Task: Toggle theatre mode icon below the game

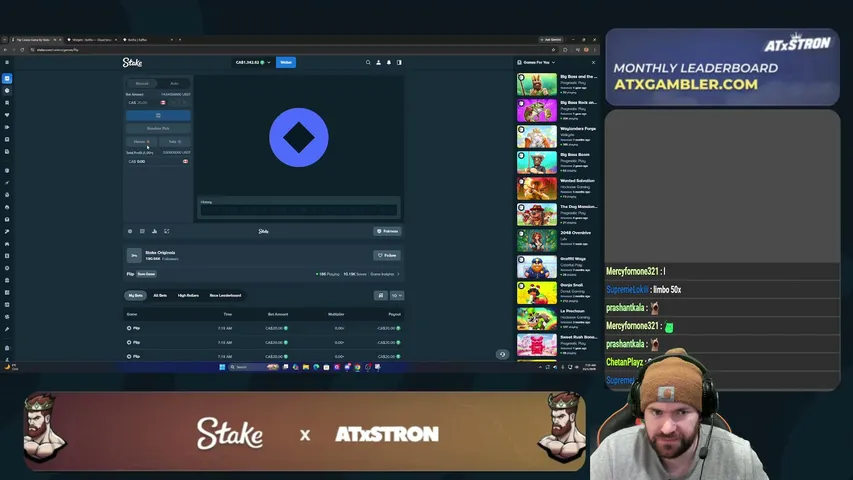Action: (142, 231)
